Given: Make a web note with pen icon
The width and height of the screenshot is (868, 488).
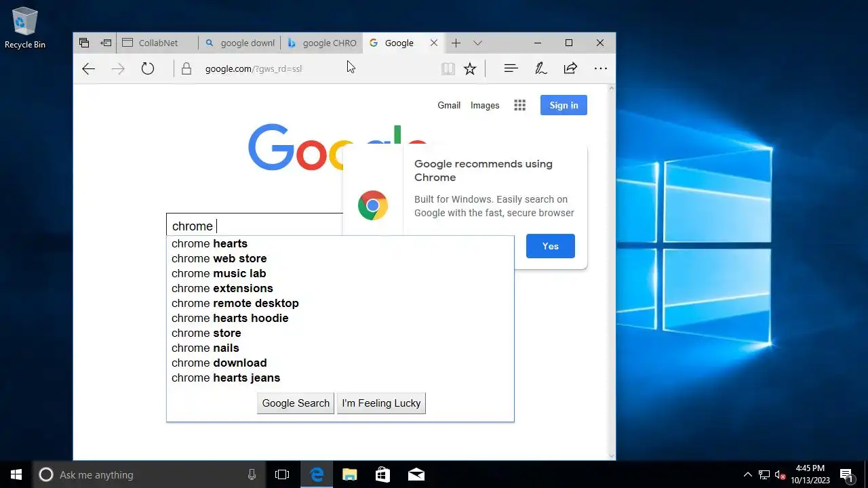Looking at the screenshot, I should [x=541, y=68].
